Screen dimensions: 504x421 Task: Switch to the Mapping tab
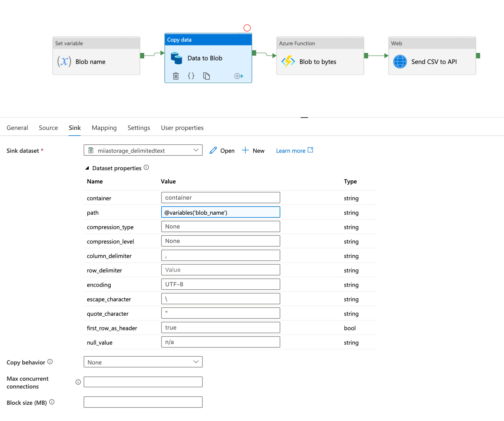click(104, 128)
